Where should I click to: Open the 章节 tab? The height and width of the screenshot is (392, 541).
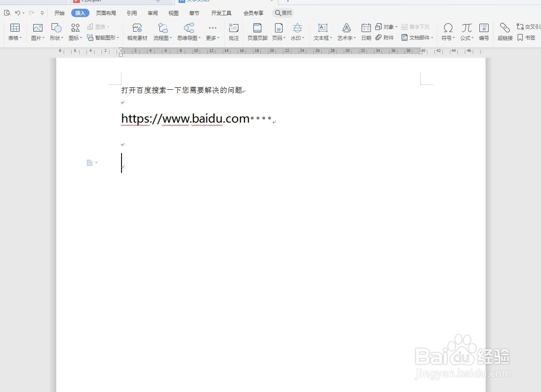coord(194,13)
